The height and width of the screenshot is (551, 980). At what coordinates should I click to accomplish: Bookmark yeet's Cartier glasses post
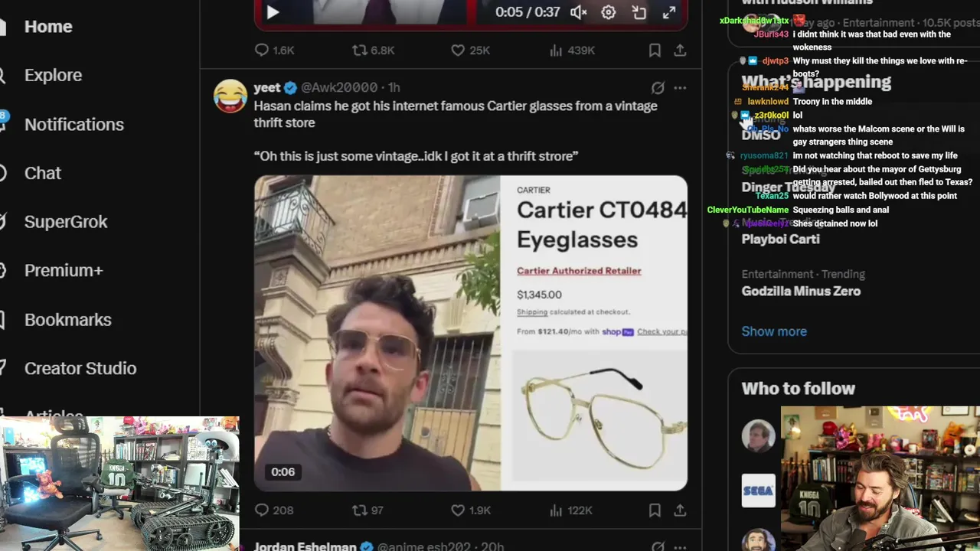[655, 510]
